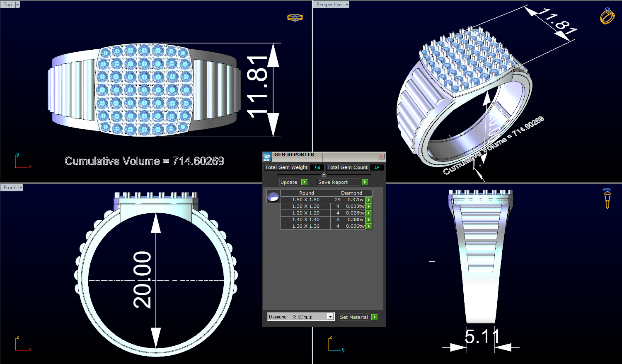
Task: Select the green arrow on the 1.50 X 1.50 row
Action: pos(368,200)
